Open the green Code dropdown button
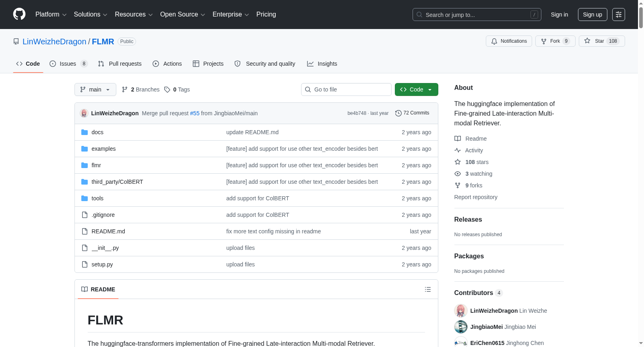Image resolution: width=644 pixels, height=347 pixels. pyautogui.click(x=417, y=89)
